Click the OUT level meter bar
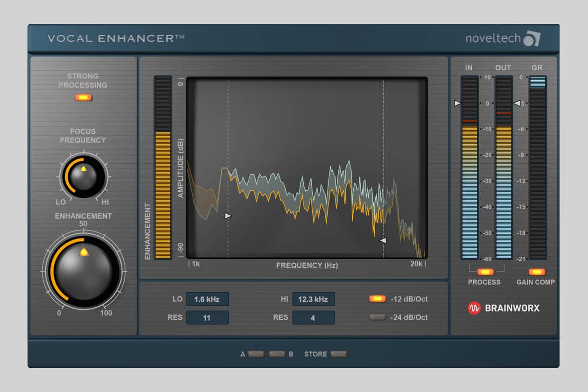The image size is (588, 392). 504,168
